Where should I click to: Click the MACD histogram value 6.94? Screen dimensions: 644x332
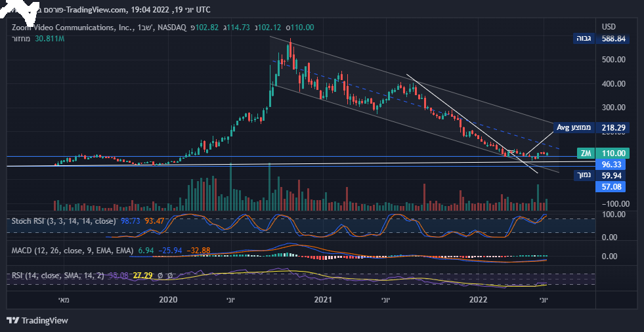click(x=145, y=250)
